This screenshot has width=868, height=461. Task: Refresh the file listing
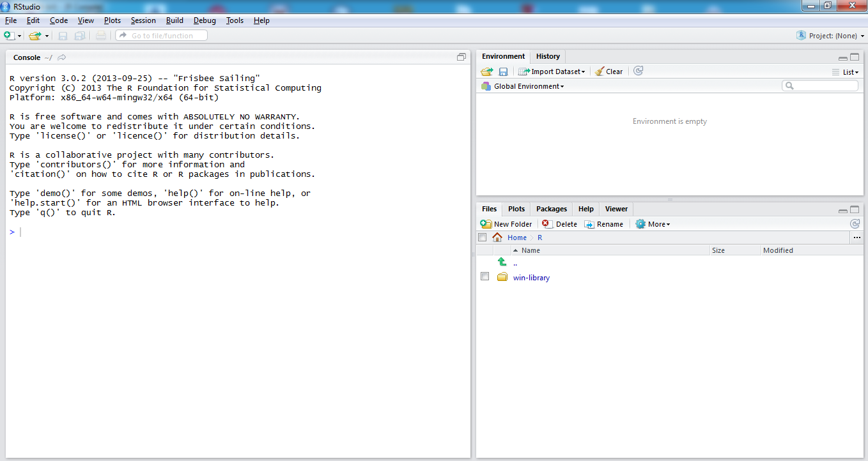[x=855, y=223]
